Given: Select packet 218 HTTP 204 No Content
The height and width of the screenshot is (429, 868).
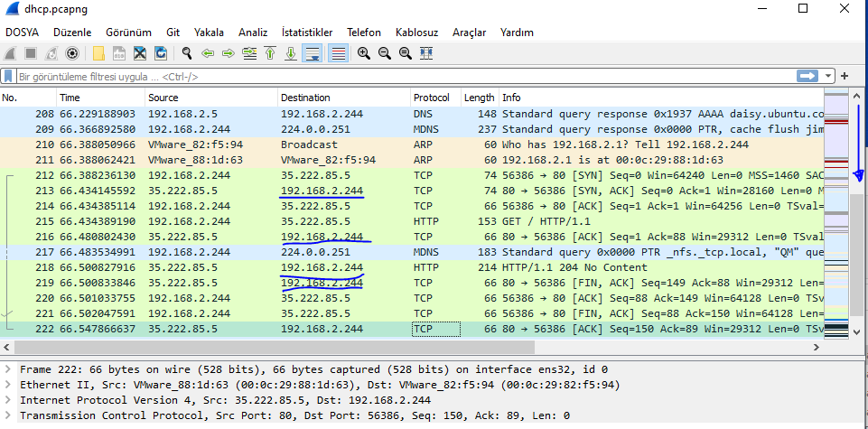Looking at the screenshot, I should coord(412,267).
